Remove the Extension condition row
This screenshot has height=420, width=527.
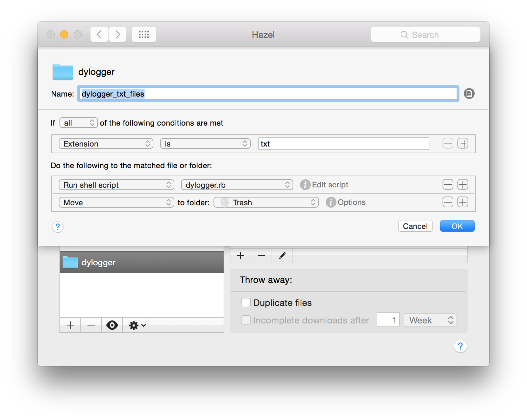coord(448,143)
